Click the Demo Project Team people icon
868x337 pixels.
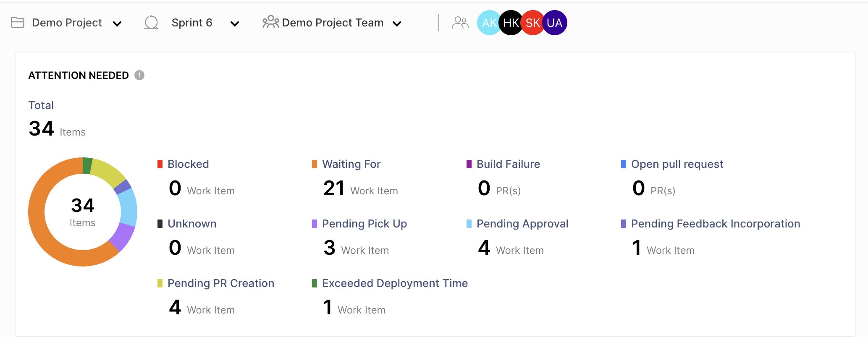(x=270, y=22)
